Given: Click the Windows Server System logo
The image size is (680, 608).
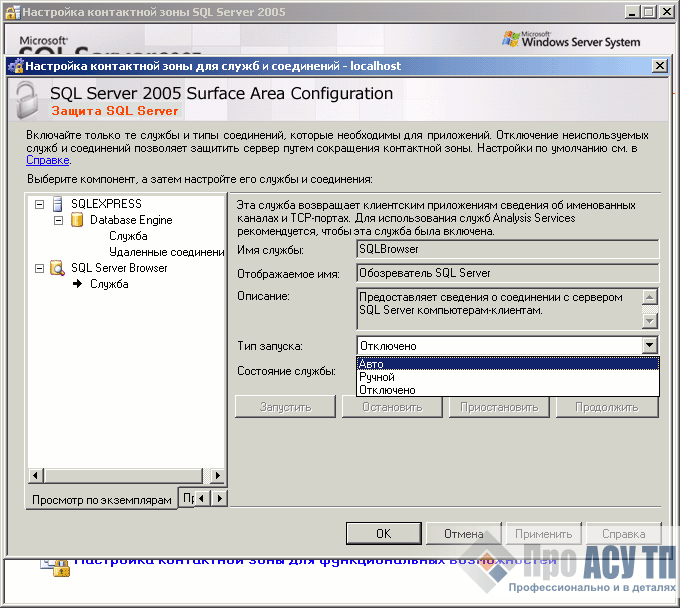Looking at the screenshot, I should pyautogui.click(x=571, y=39).
